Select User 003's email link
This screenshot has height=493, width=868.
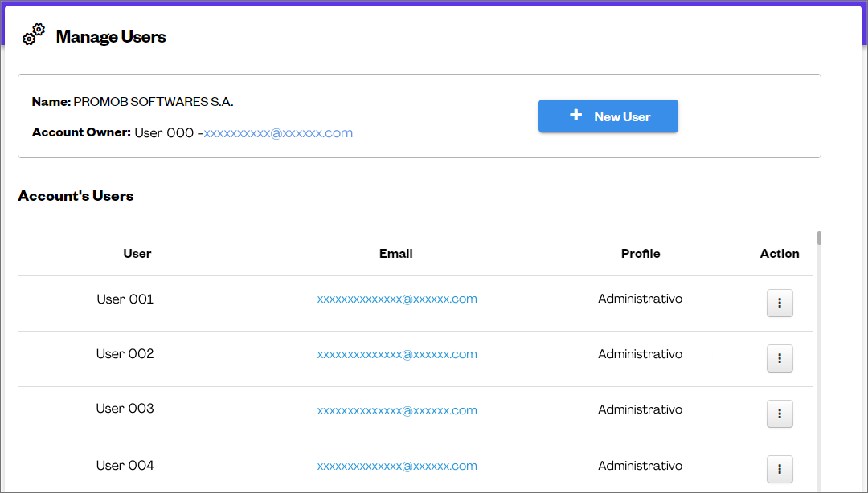coord(397,410)
